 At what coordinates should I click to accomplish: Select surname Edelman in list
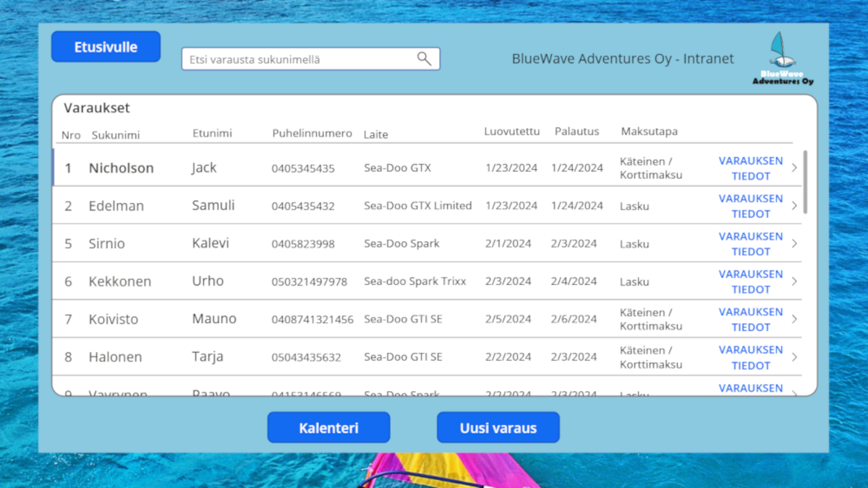[x=116, y=206]
